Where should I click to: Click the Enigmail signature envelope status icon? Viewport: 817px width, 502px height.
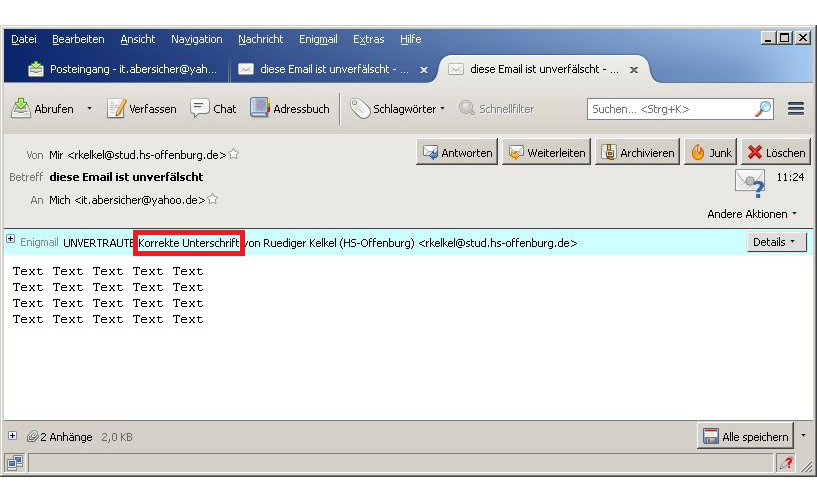coord(749,182)
